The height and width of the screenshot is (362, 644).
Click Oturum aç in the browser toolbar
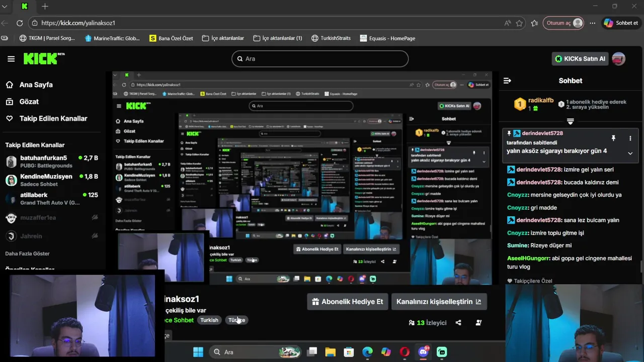563,23
